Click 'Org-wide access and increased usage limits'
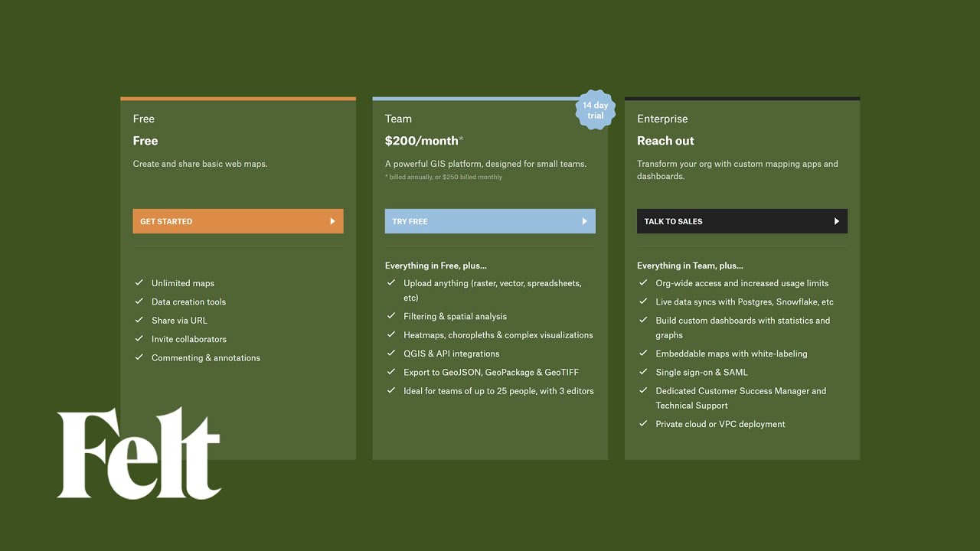Image resolution: width=980 pixels, height=551 pixels. point(742,283)
